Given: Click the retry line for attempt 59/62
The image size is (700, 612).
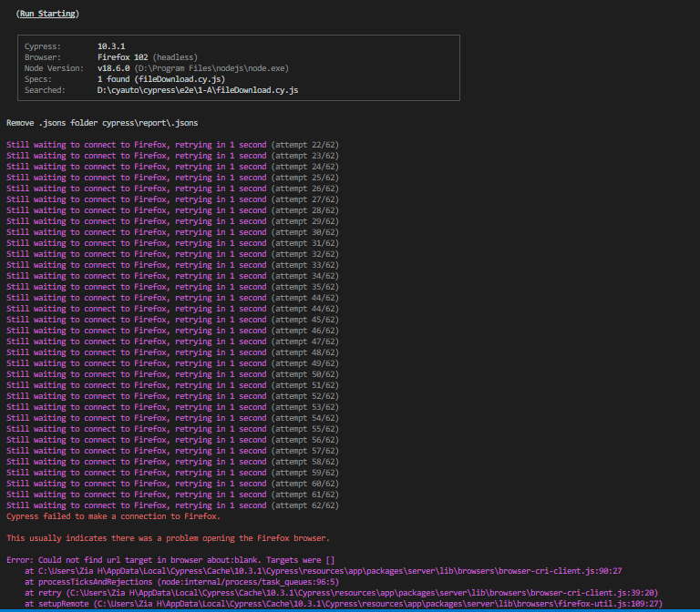Looking at the screenshot, I should [172, 473].
